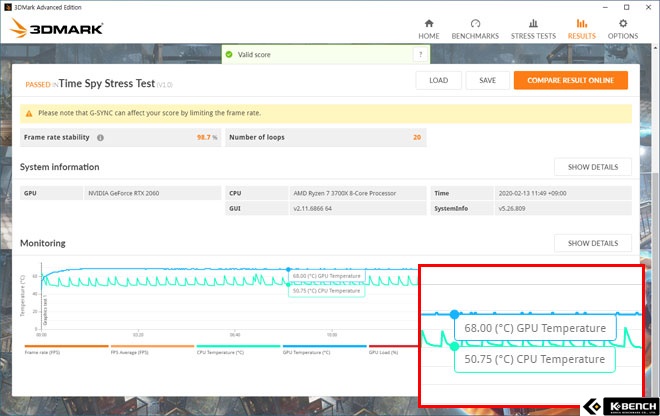Click CPU Temperature point on graph
Image resolution: width=660 pixels, height=416 pixels.
click(288, 285)
